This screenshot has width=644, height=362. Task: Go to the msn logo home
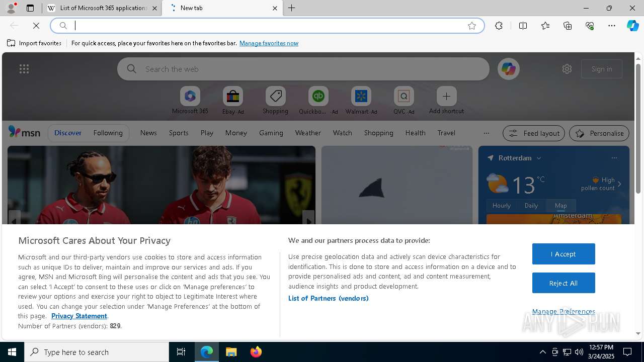(x=24, y=132)
